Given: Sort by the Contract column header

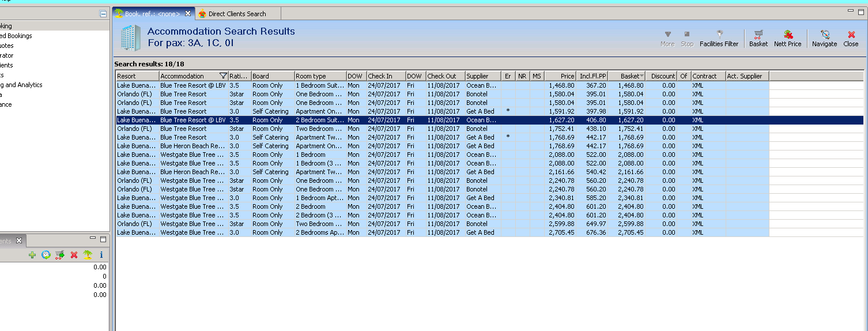Looking at the screenshot, I should point(708,76).
